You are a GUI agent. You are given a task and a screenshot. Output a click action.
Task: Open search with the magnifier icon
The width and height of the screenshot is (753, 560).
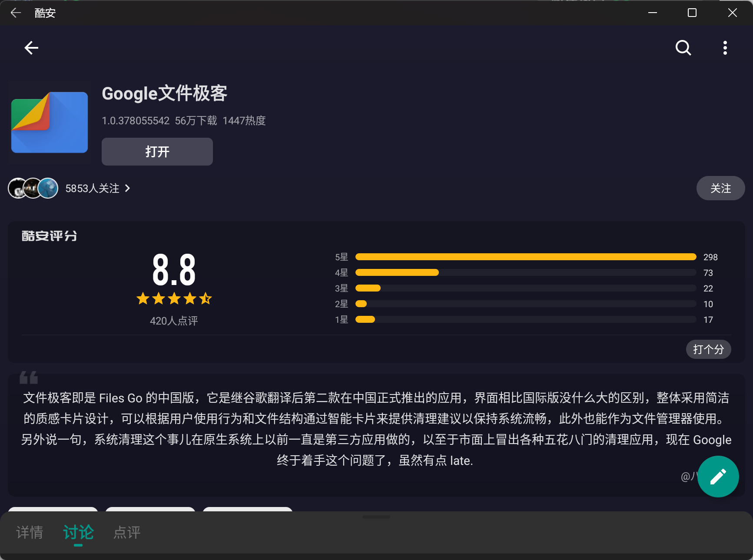pos(683,48)
